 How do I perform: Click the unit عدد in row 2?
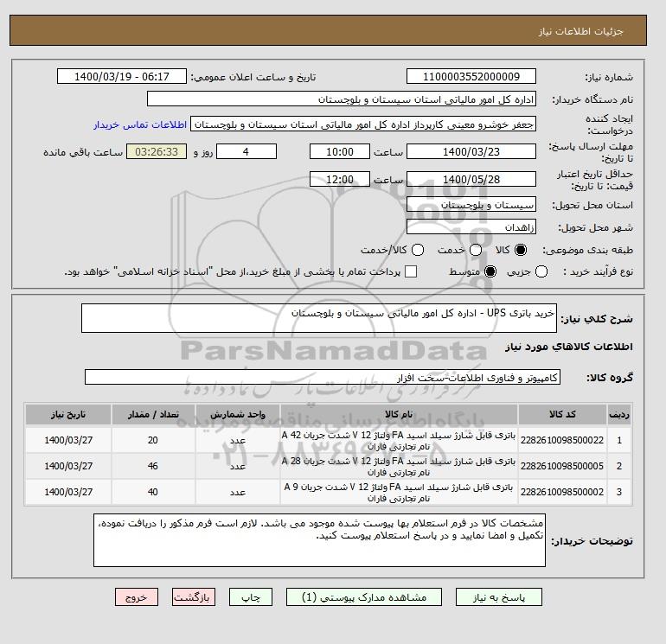[x=238, y=467]
